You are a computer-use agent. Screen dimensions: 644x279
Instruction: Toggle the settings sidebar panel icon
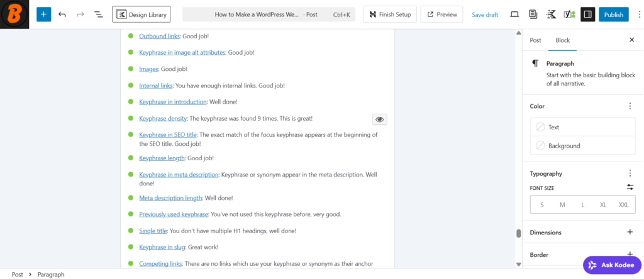[587, 14]
